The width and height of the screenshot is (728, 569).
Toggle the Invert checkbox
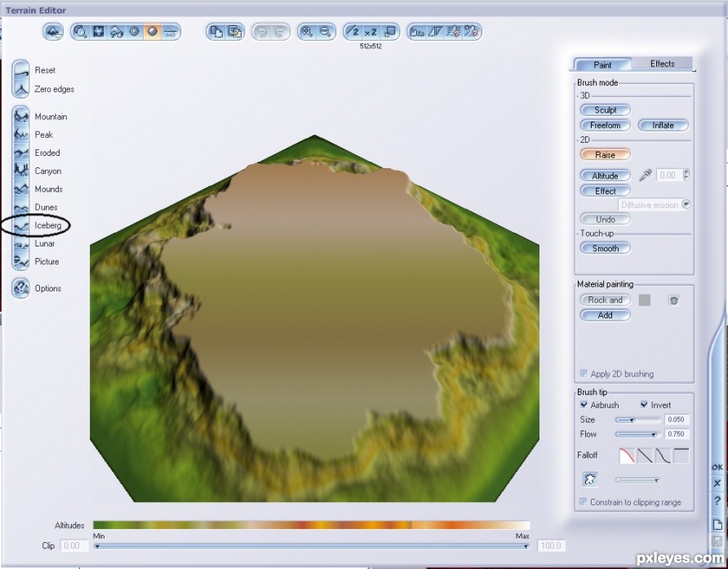pos(644,405)
